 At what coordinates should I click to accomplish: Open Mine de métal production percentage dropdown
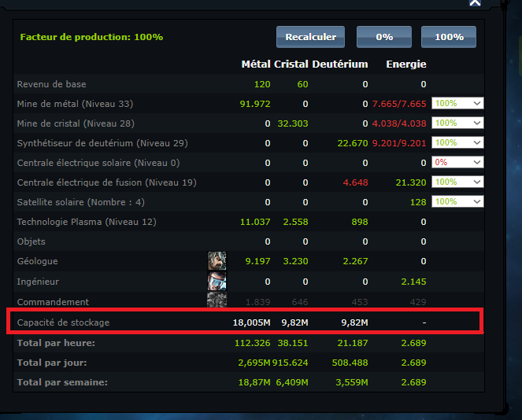point(457,103)
